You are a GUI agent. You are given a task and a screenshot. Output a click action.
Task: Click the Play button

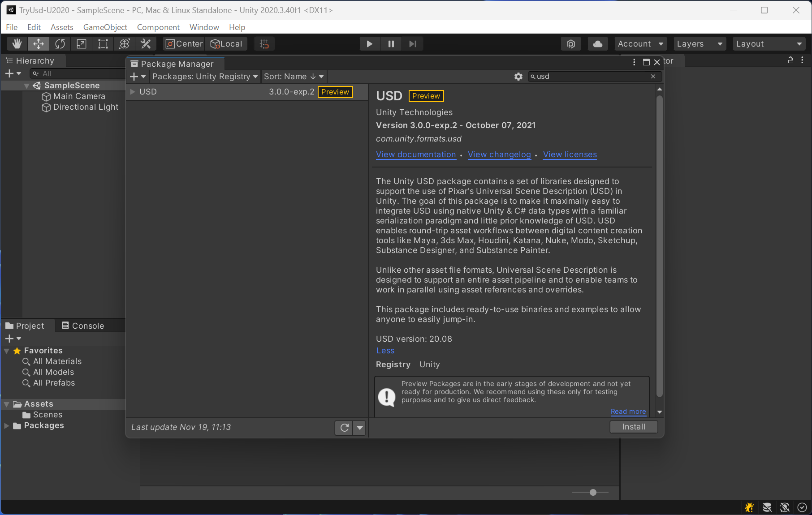point(369,44)
